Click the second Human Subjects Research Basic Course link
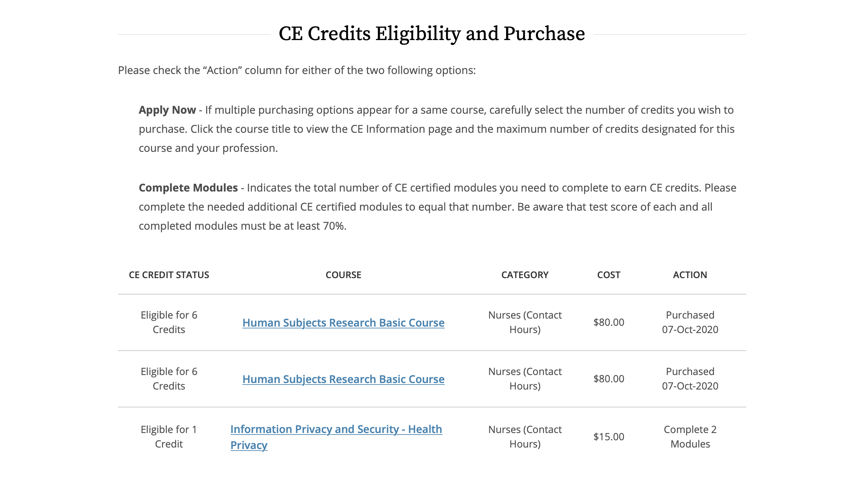Image resolution: width=868 pixels, height=483 pixels. (x=343, y=379)
